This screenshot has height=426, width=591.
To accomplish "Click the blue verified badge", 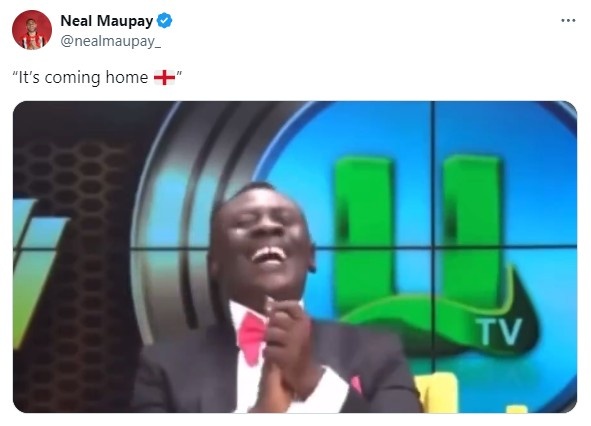I will pyautogui.click(x=164, y=21).
